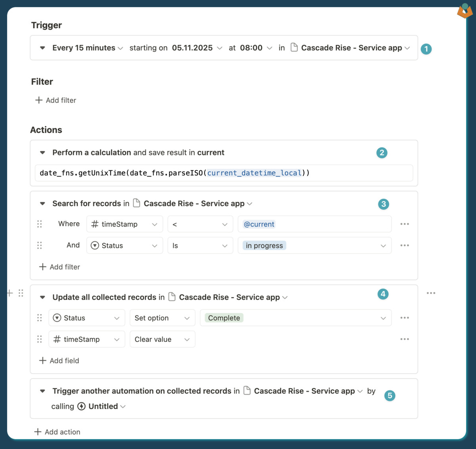Click the drag handle of Update records block
476x449 pixels.
click(x=21, y=293)
